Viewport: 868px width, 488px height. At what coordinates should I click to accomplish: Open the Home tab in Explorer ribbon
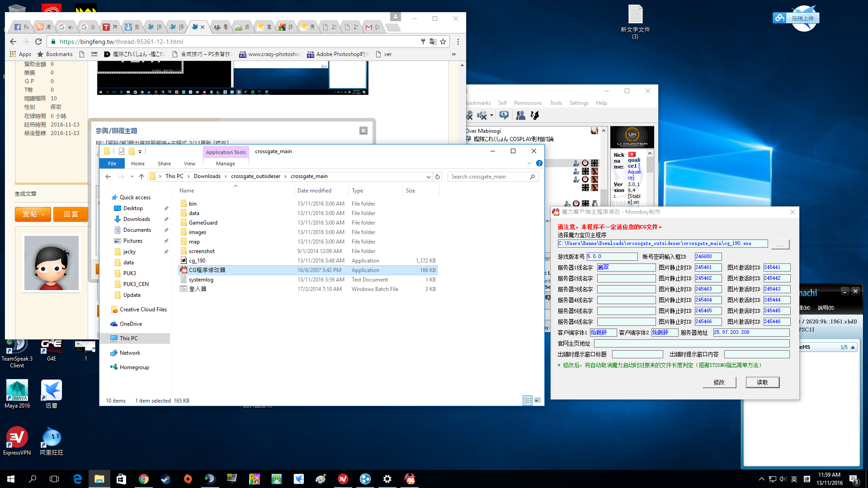(x=138, y=164)
